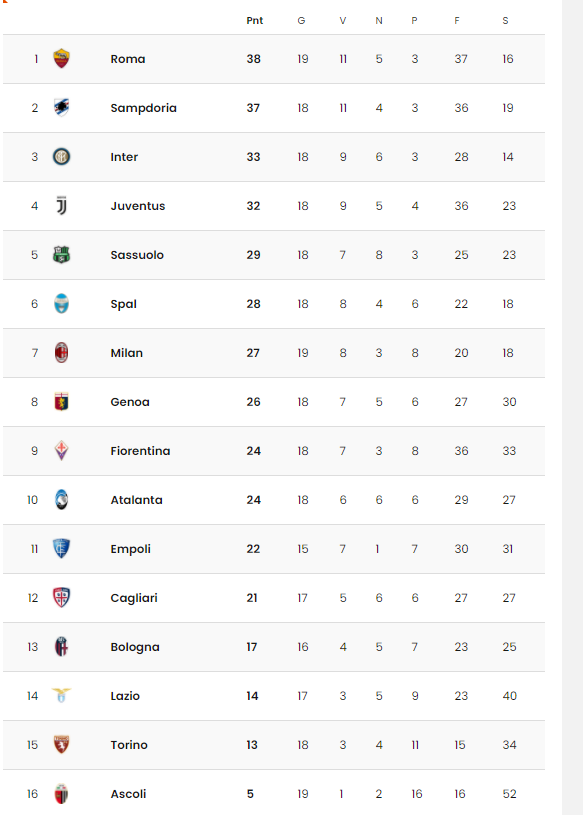Viewport: 583px width, 819px height.
Task: Click the Fiorentina club crest
Action: (x=61, y=451)
